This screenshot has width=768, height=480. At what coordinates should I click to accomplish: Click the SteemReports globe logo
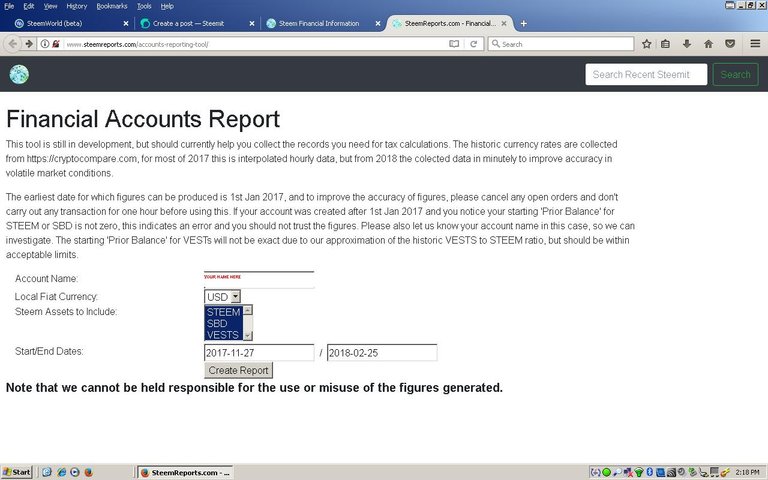(19, 74)
